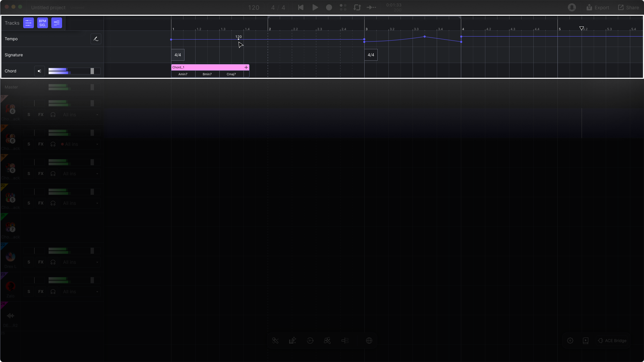
Task: Toggle the BPM SIG. track button
Action: pos(43,23)
